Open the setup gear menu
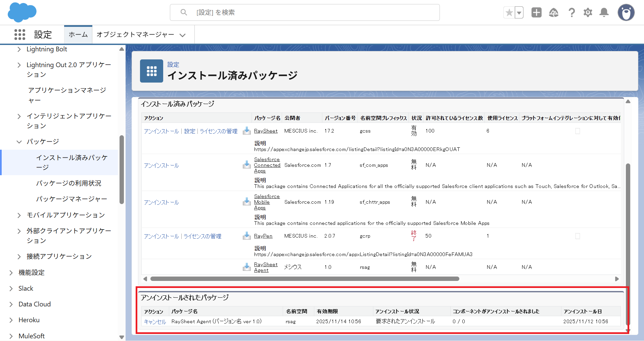Screen dimensions: 644x341 [x=588, y=13]
